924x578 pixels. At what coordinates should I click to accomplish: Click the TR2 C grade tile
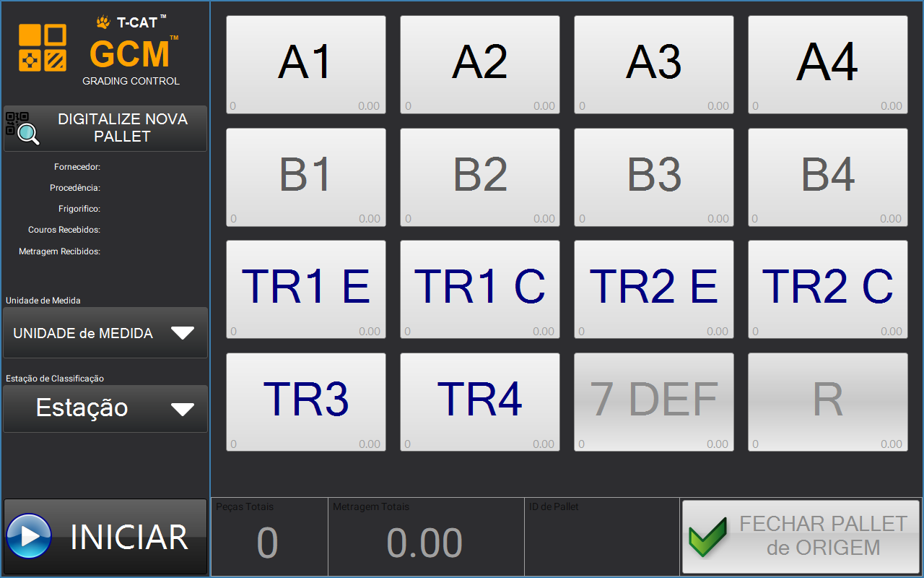pos(828,290)
